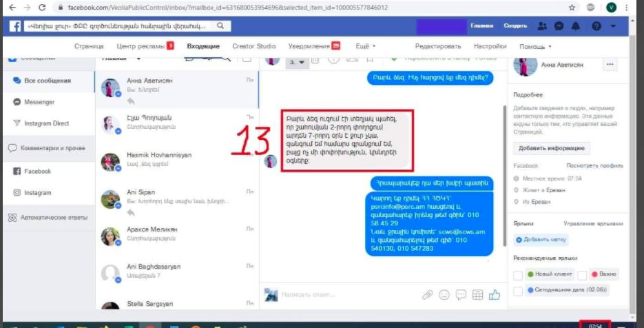Click the Главная link in top bar
Image resolution: width=644 pixels, height=328 pixels.
click(x=481, y=26)
